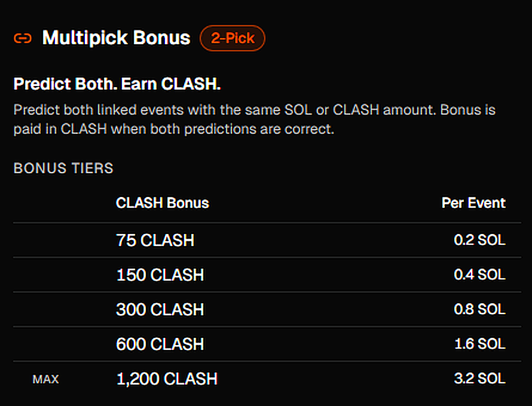Select the 75 CLASH bonus tier
The width and height of the screenshot is (532, 406).
pyautogui.click(x=155, y=240)
